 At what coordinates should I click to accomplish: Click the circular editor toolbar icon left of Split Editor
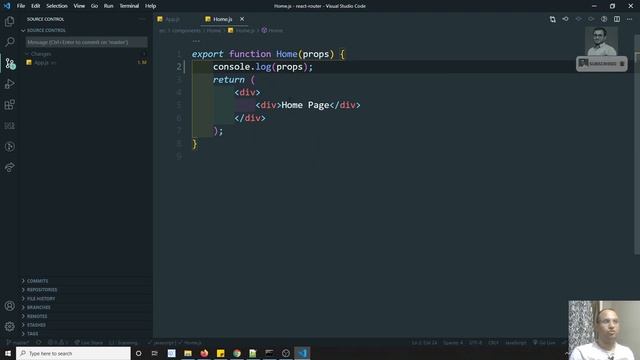(x=604, y=19)
